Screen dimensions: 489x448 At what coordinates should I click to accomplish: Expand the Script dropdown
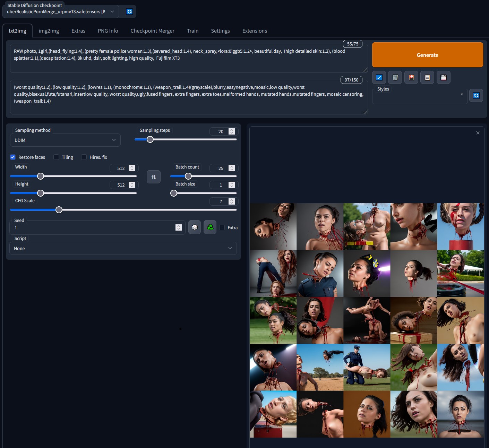tap(123, 248)
